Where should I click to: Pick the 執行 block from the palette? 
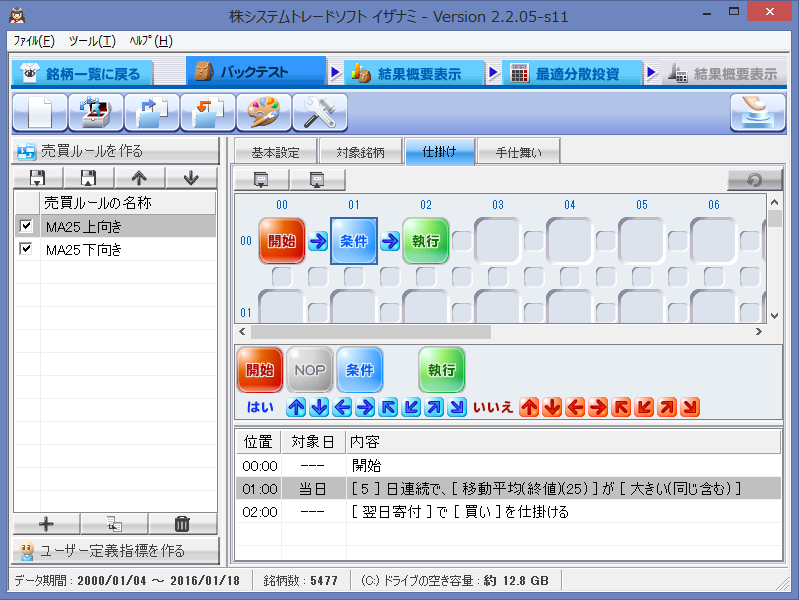[441, 370]
